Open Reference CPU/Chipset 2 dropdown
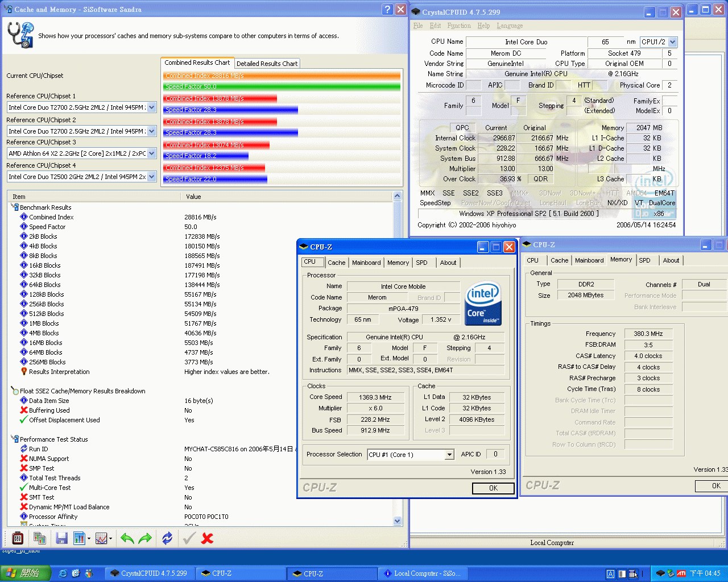This screenshot has height=582, width=728. click(152, 131)
